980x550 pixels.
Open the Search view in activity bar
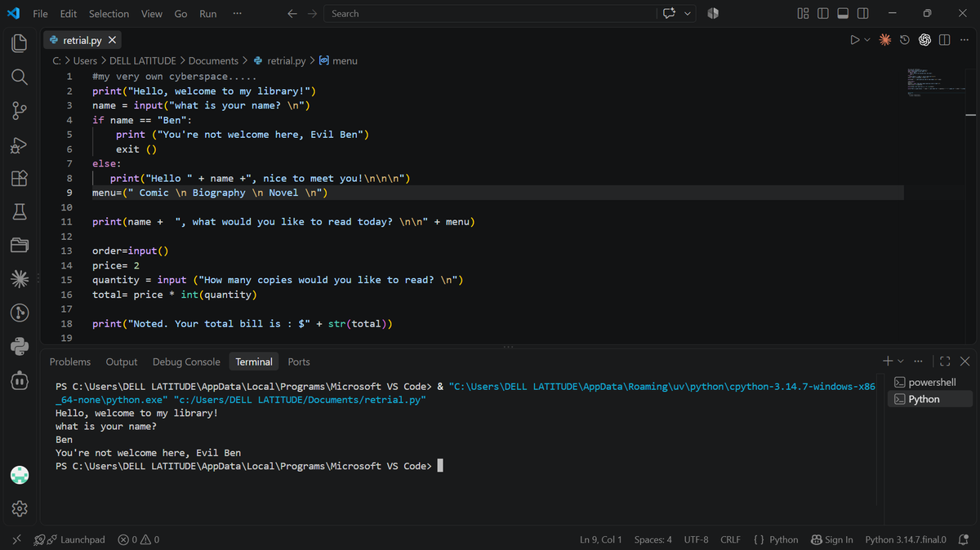pyautogui.click(x=20, y=77)
